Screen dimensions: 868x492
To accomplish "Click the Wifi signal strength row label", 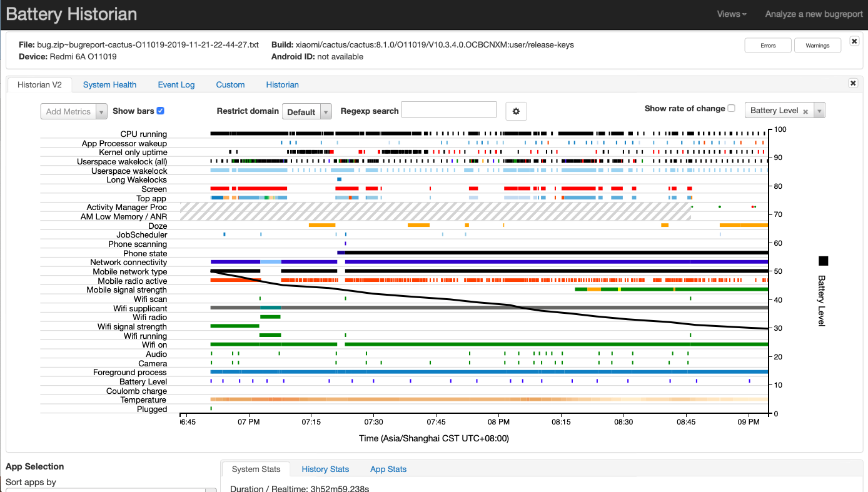I will coord(133,327).
